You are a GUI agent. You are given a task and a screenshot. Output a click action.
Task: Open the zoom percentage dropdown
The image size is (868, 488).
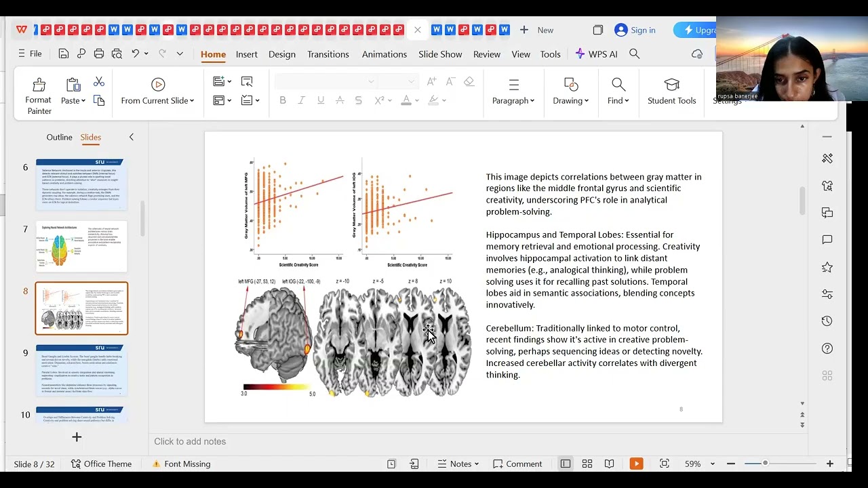pyautogui.click(x=712, y=464)
